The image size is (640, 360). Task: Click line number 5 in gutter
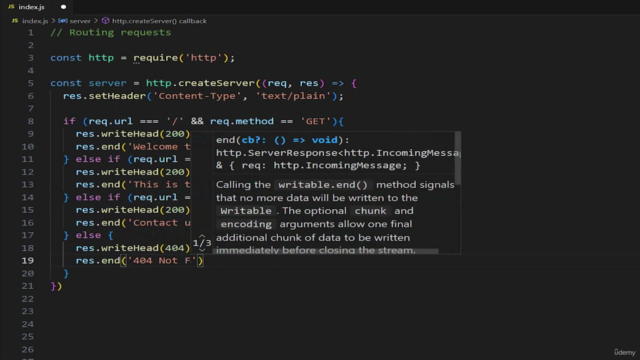(31, 83)
